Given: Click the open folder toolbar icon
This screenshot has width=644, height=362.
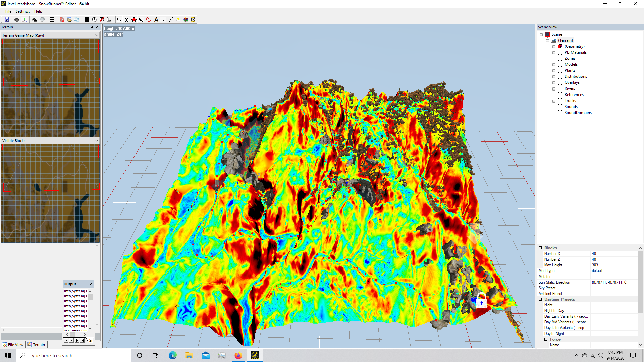Looking at the screenshot, I should click(69, 20).
